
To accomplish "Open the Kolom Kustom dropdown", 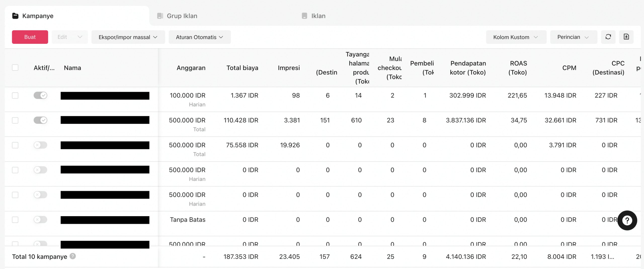I will tap(516, 37).
